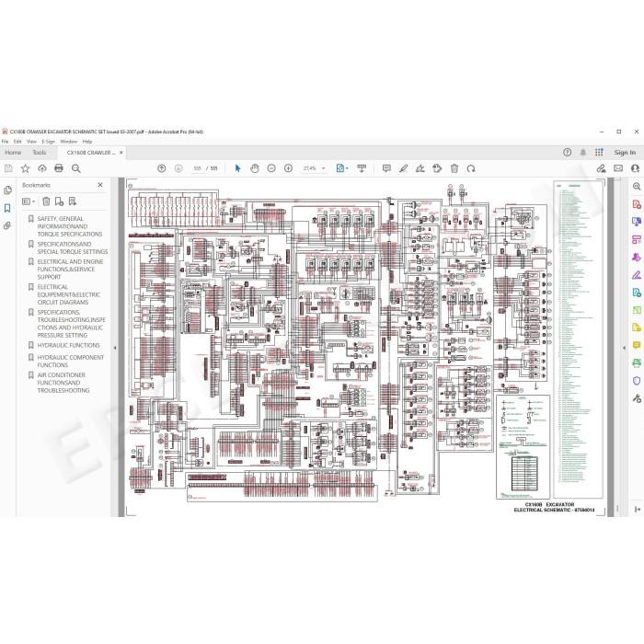This screenshot has height=644, width=644.
Task: Send file by email envelope icon
Action: [x=618, y=168]
